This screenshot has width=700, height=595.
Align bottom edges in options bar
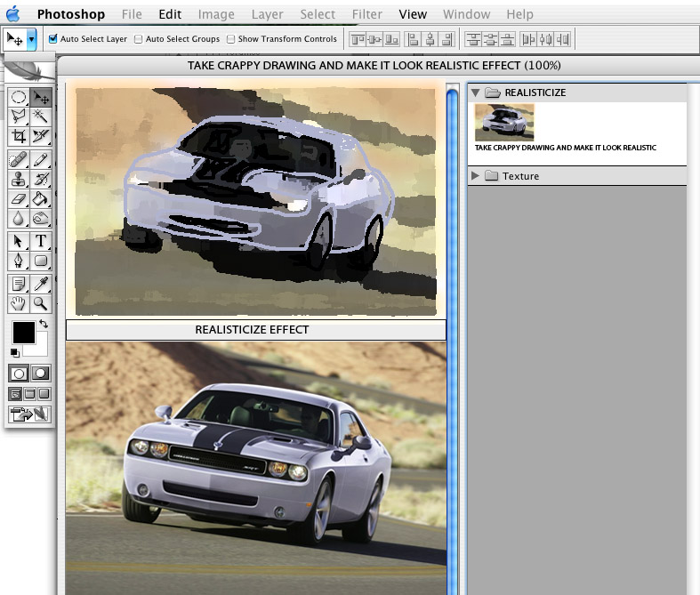point(391,39)
